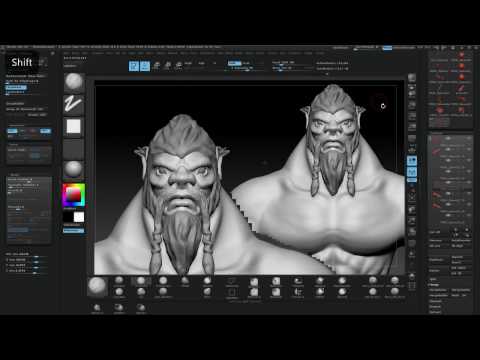This screenshot has height=360, width=480.
Task: Open the stroke type selector with squiggle icon
Action: (74, 104)
